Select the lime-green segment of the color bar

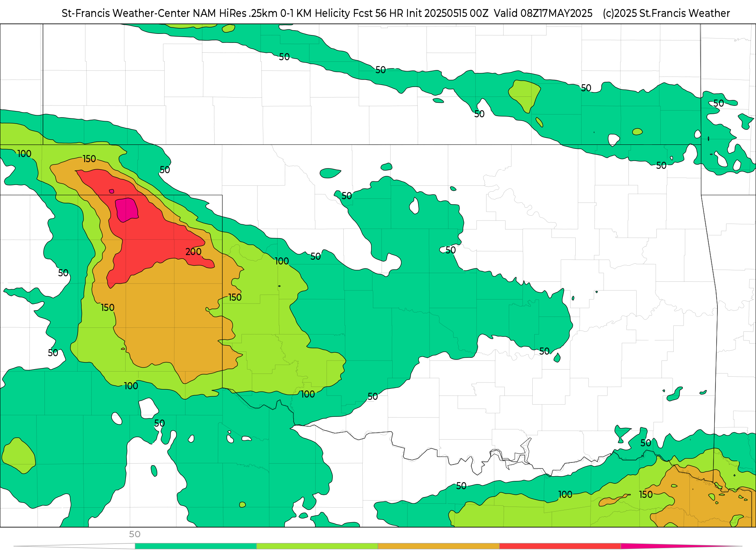[317, 546]
